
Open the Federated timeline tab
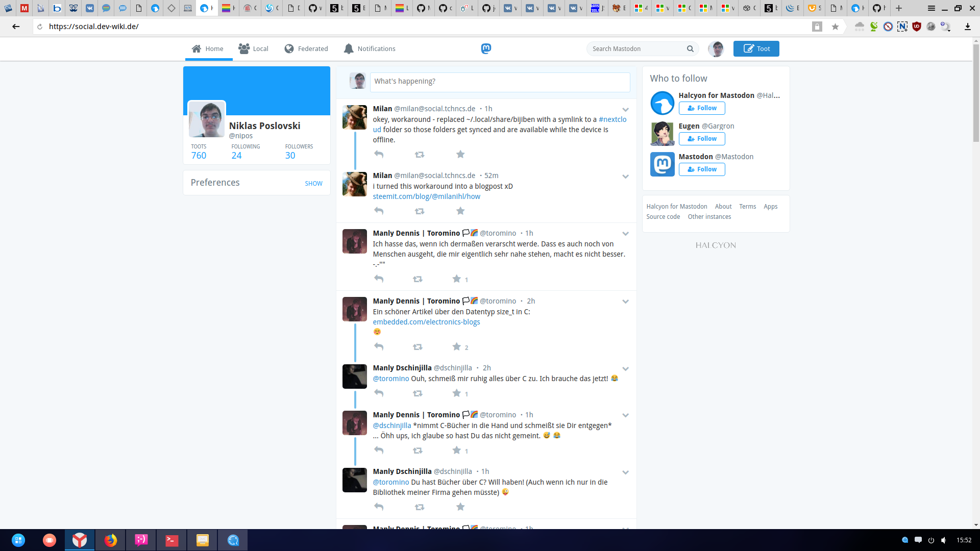pos(306,49)
